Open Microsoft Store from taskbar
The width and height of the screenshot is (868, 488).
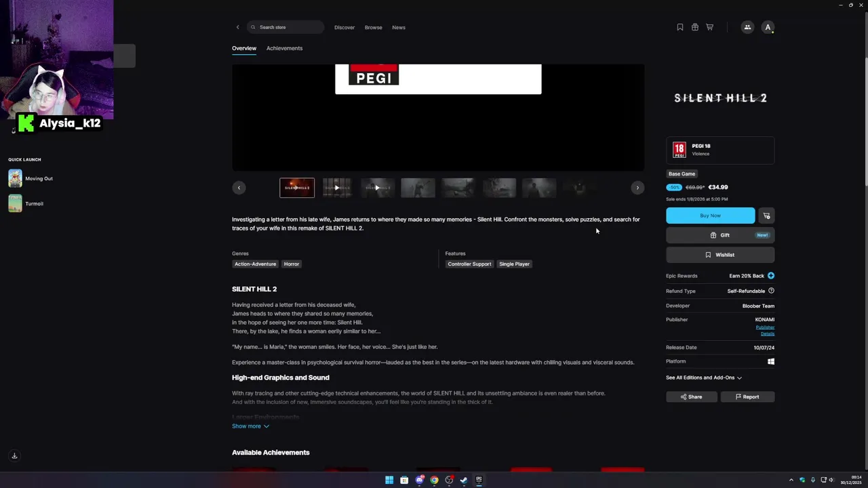tap(404, 480)
